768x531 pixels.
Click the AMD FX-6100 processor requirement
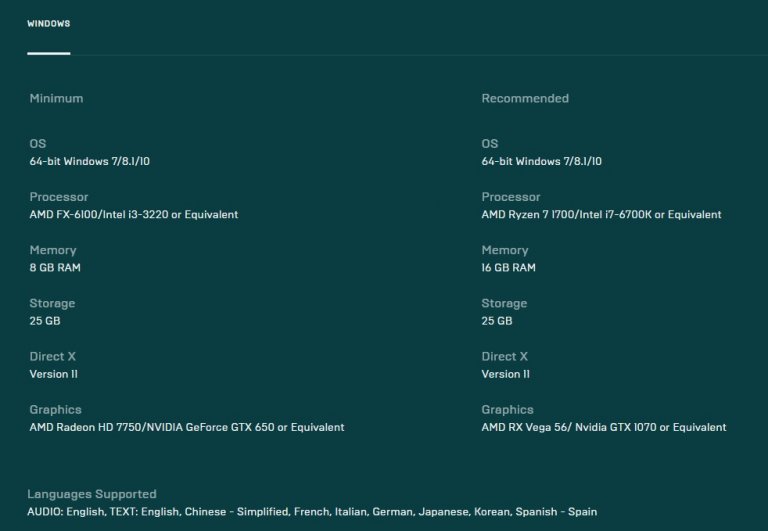[133, 214]
